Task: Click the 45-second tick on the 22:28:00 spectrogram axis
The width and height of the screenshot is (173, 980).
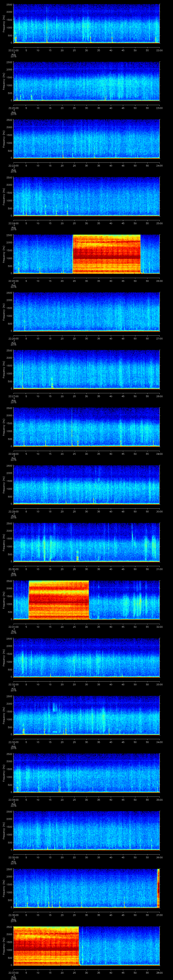Action: click(x=123, y=454)
